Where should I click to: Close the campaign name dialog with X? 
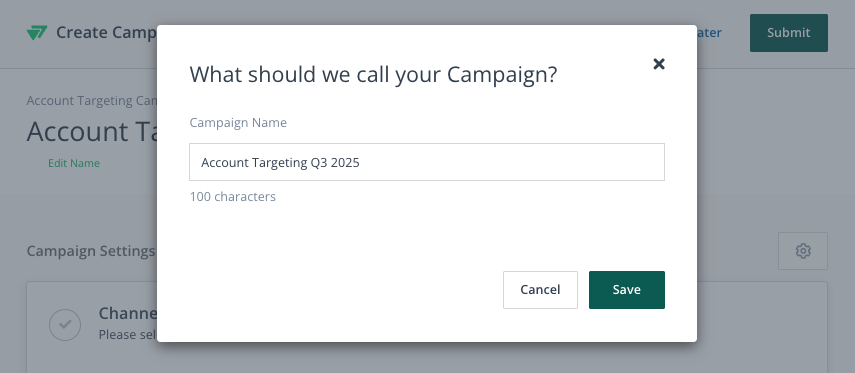[x=659, y=64]
